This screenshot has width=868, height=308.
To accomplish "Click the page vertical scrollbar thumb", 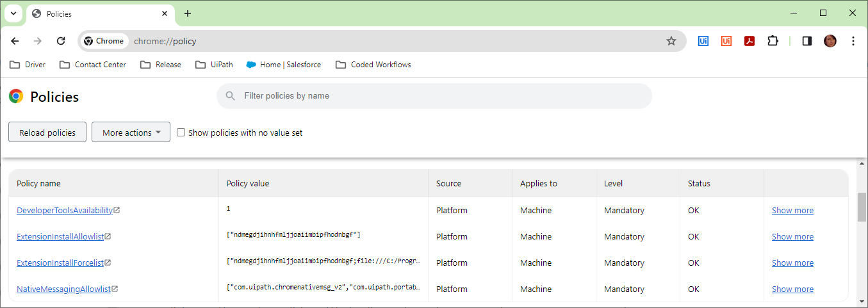I will (862, 206).
